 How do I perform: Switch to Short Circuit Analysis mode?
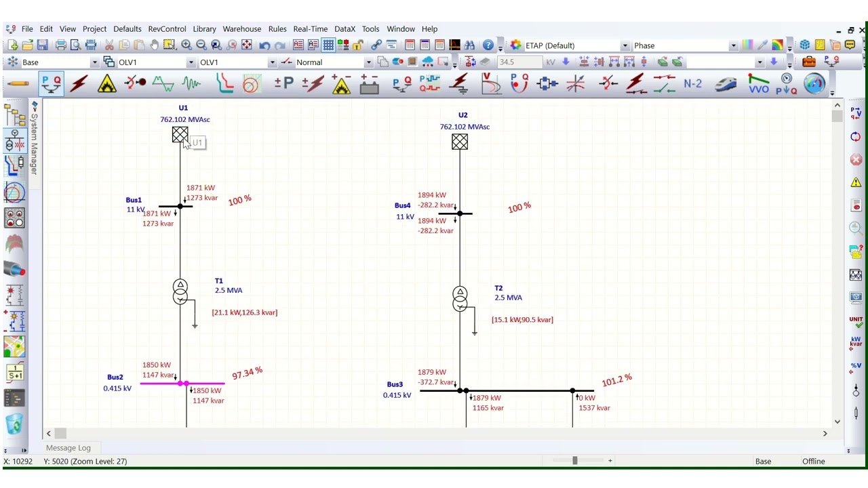pos(79,84)
